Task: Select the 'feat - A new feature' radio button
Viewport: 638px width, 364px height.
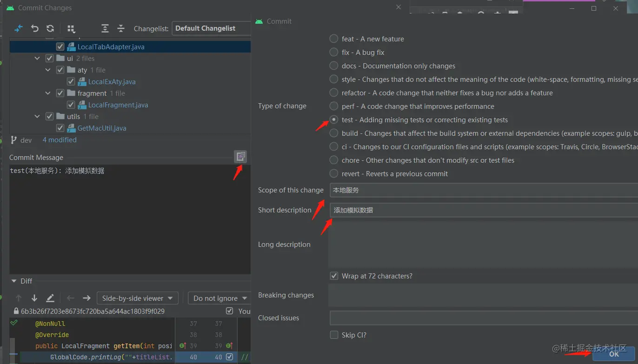Action: [x=334, y=39]
